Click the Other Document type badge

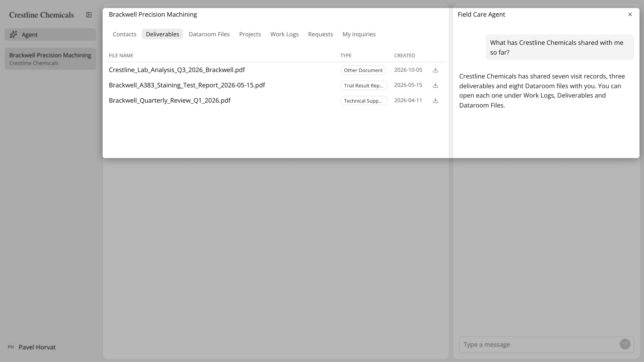point(363,70)
